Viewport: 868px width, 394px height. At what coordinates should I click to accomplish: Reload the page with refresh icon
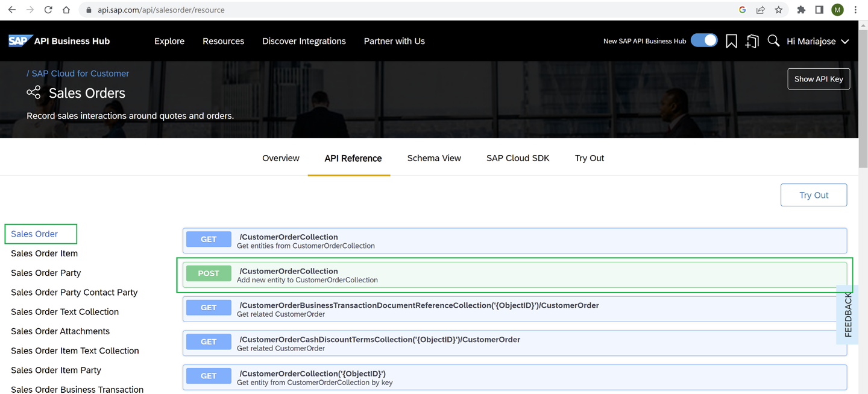click(48, 10)
